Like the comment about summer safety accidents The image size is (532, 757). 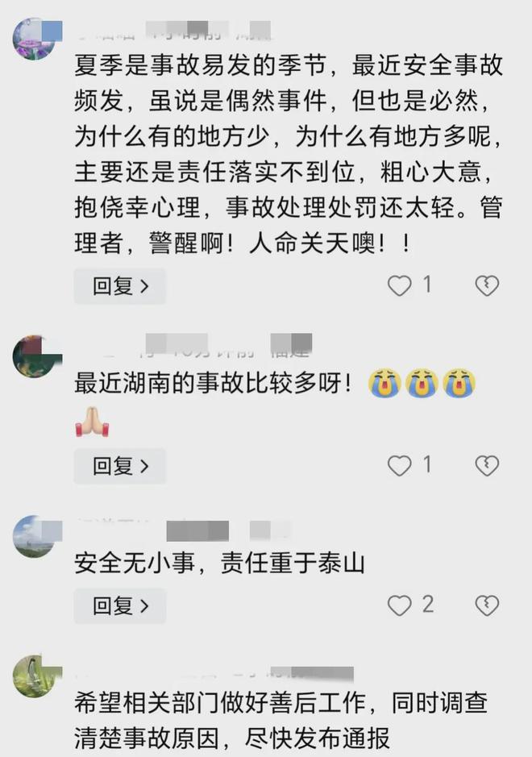click(x=399, y=286)
